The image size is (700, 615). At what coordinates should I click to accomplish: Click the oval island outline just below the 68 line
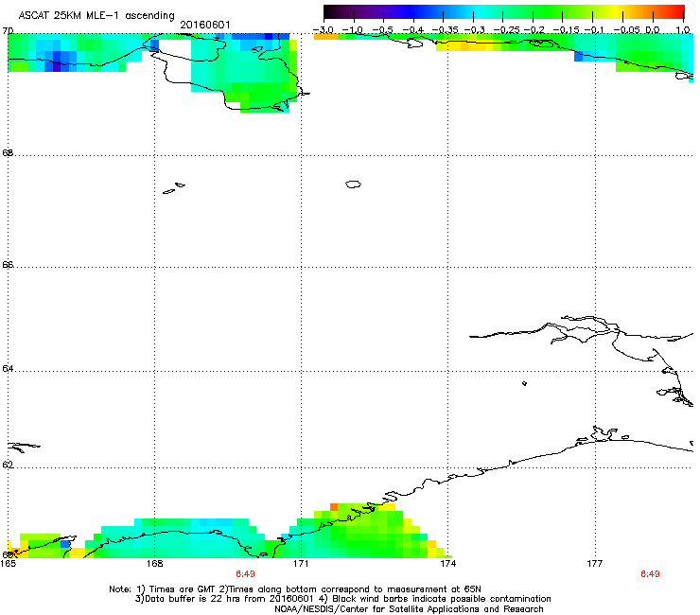coord(353,184)
